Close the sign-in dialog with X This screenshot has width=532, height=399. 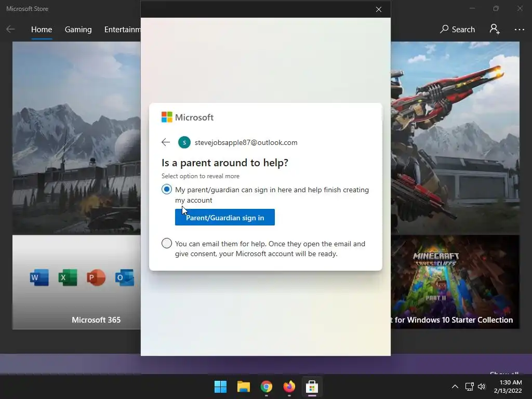pyautogui.click(x=379, y=9)
